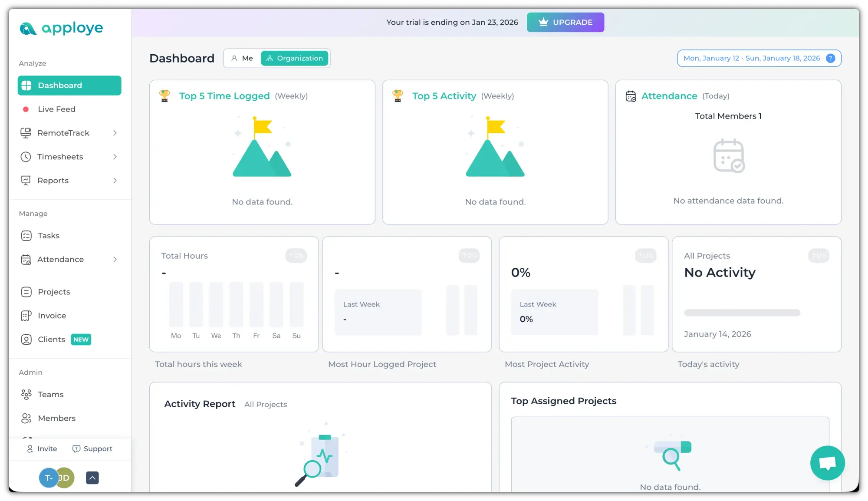Image resolution: width=868 pixels, height=501 pixels.
Task: Click the All Projects activity progress bar
Action: click(742, 313)
